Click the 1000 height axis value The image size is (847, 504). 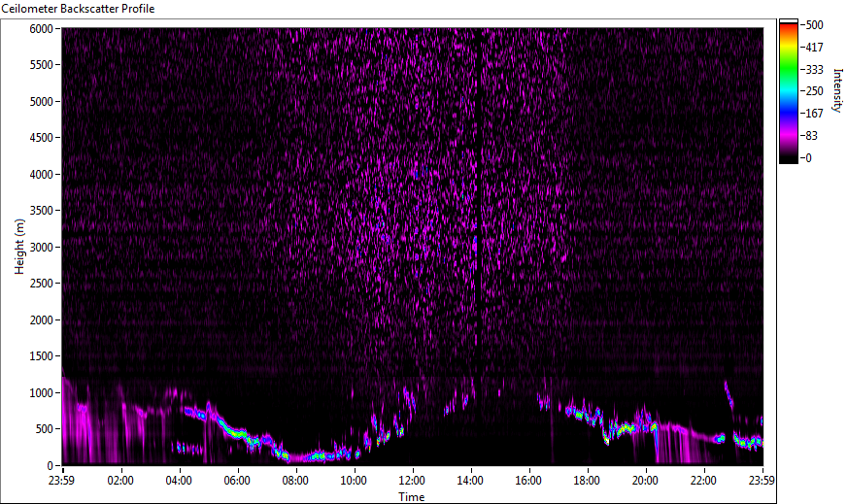(x=41, y=393)
